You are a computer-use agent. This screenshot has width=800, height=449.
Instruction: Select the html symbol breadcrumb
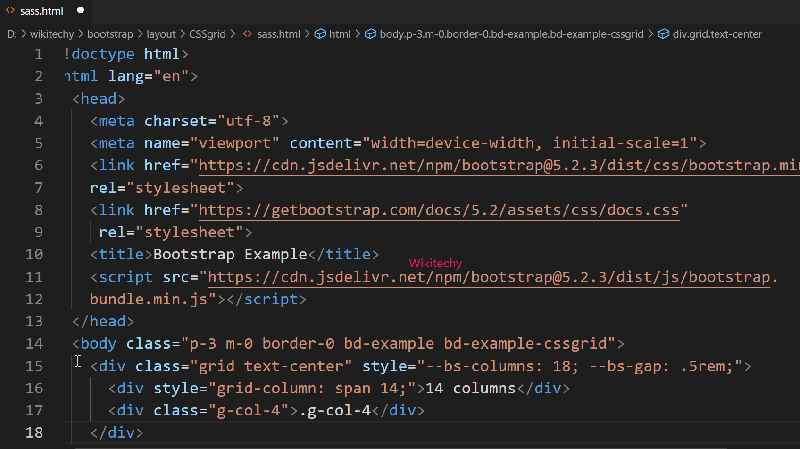click(x=340, y=34)
